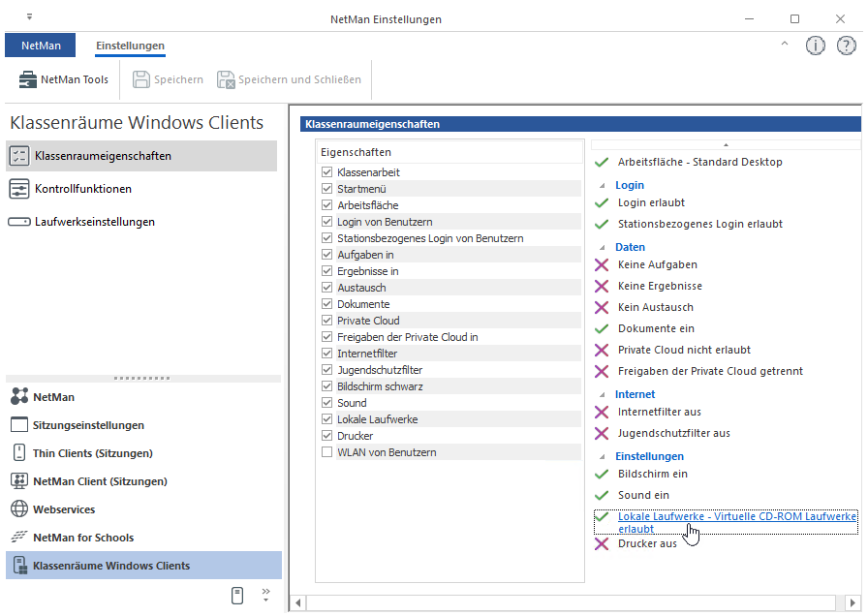Screen dimensions: 868x616
Task: Select Kontrollfunktionen sliders icon
Action: coord(19,189)
